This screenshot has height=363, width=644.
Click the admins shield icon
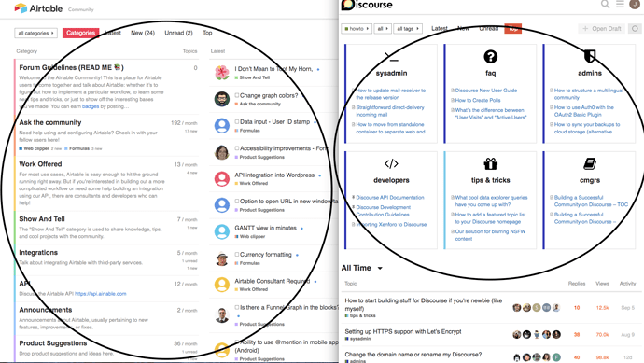[x=590, y=56]
